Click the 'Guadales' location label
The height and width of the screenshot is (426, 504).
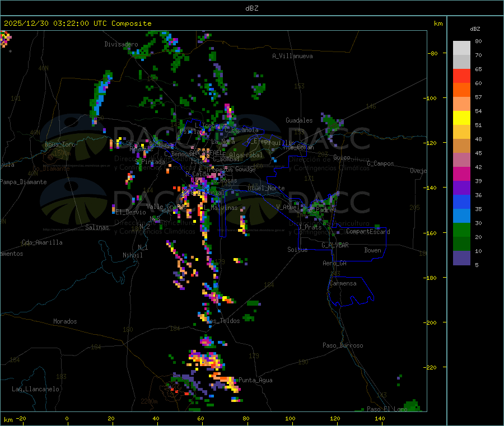[x=299, y=120]
